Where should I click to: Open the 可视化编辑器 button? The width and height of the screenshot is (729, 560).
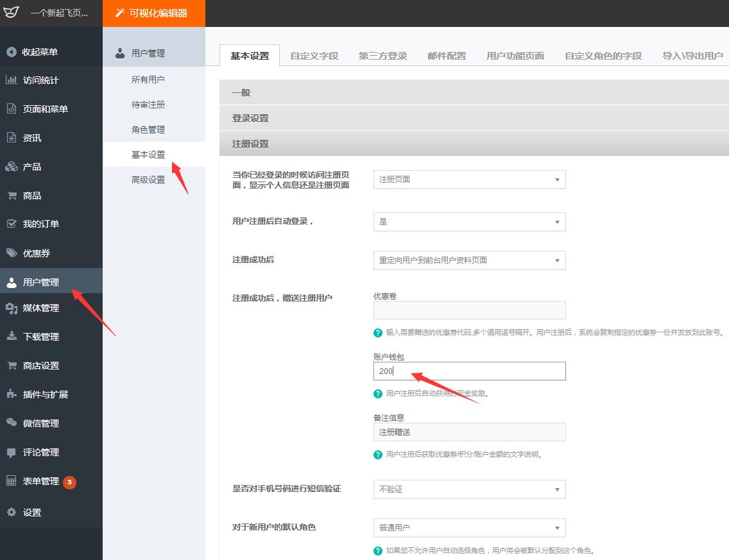[154, 13]
